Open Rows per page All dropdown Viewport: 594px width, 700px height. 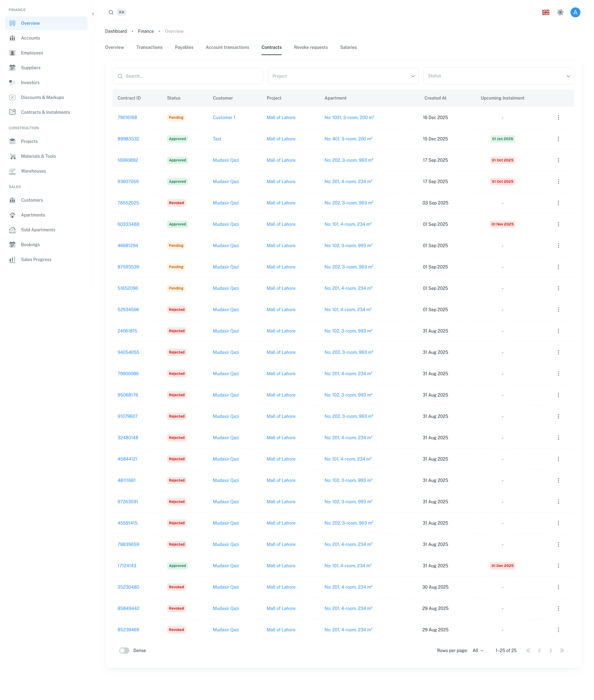(478, 651)
